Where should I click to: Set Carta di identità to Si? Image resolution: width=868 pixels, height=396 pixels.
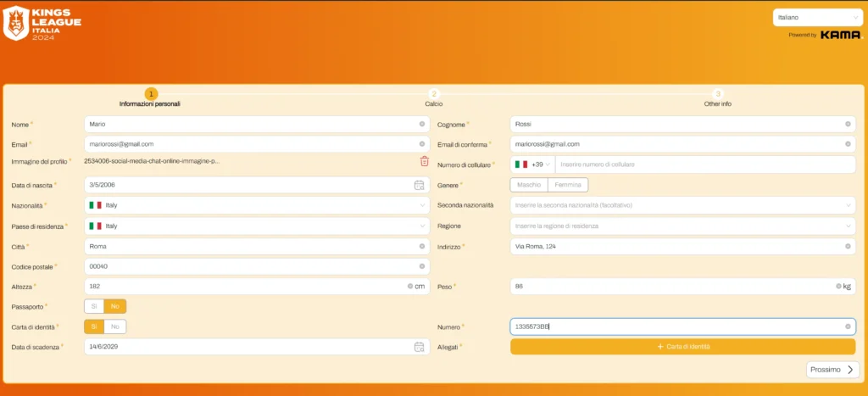tap(94, 326)
